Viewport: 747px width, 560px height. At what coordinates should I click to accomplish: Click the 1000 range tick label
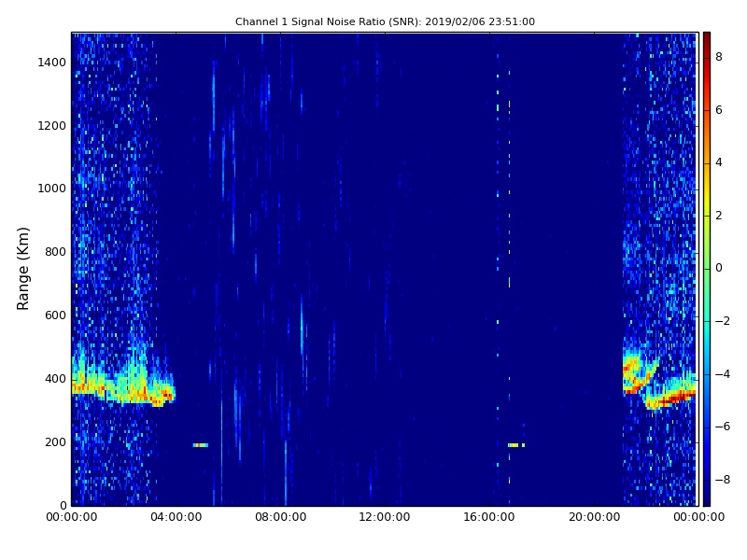pos(52,189)
